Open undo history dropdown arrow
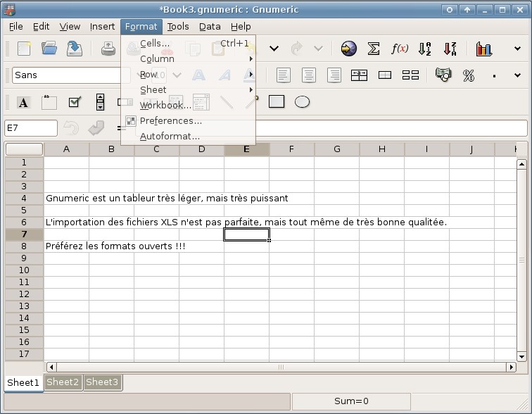This screenshot has height=414, width=532. [x=274, y=49]
